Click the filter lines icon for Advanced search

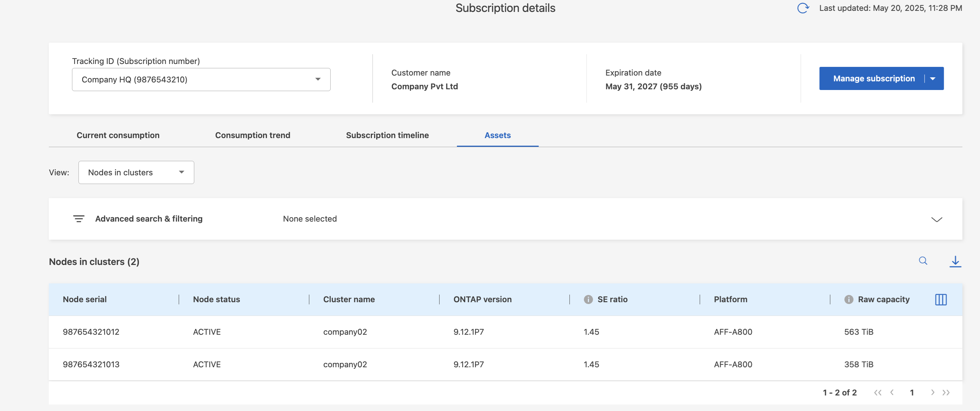pos(79,219)
